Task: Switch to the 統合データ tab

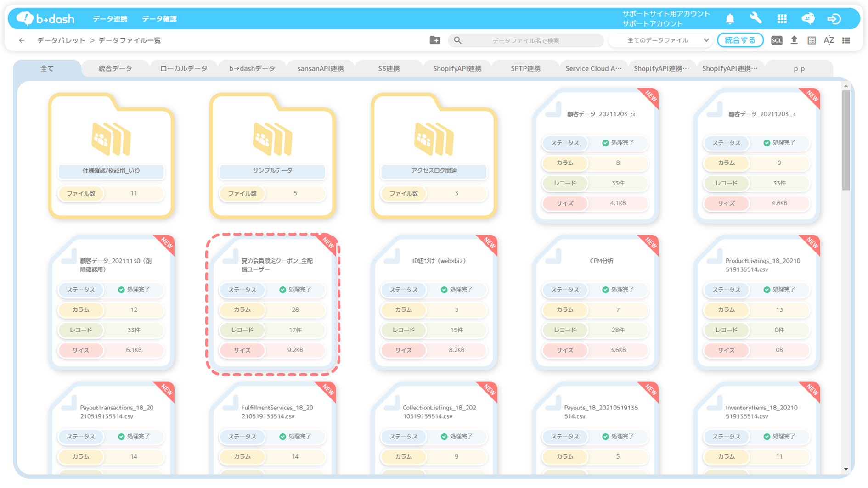Action: click(x=115, y=68)
